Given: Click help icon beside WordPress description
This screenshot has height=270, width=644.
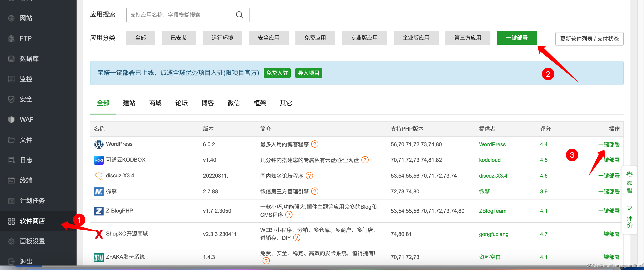Looking at the screenshot, I should pyautogui.click(x=315, y=144).
